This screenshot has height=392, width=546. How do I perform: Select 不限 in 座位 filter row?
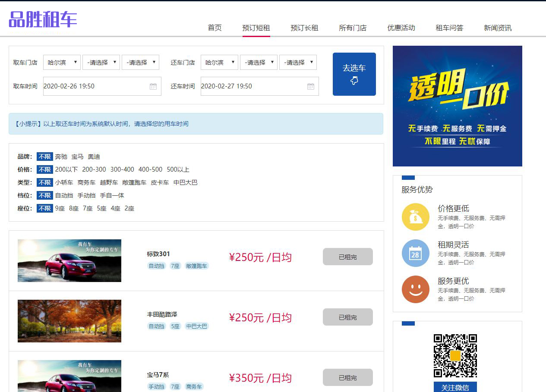tap(45, 208)
